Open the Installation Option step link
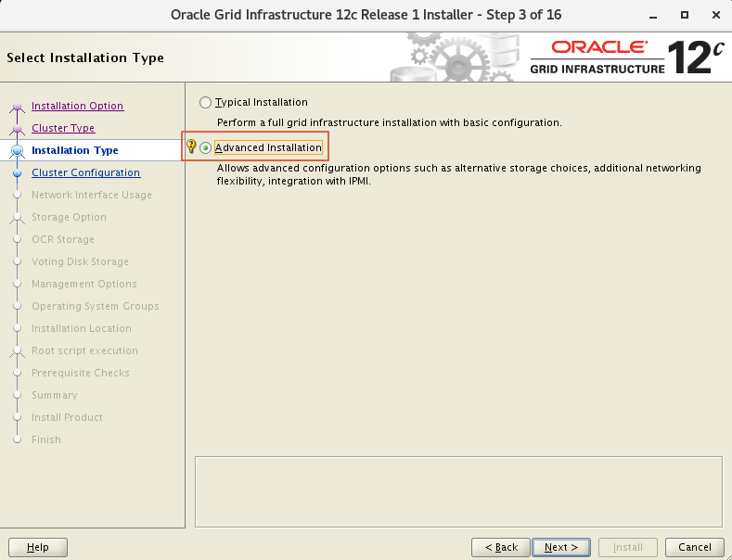The height and width of the screenshot is (560, 732). click(x=77, y=106)
